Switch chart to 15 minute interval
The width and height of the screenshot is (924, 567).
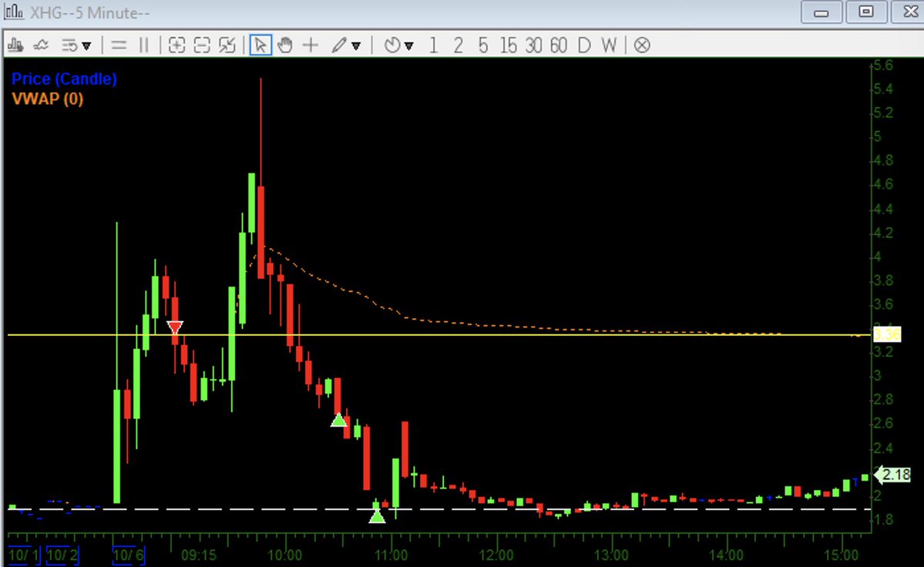click(508, 45)
